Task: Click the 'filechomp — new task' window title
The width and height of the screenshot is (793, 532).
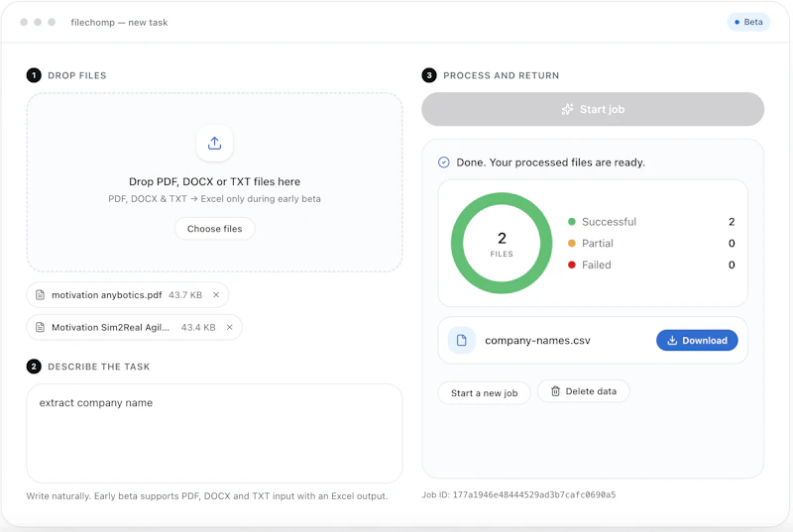Action: click(119, 22)
